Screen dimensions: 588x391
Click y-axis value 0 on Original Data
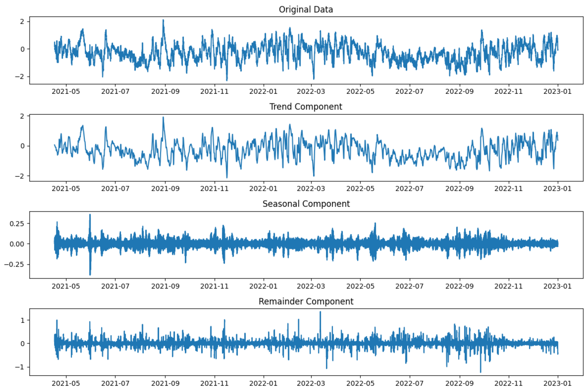click(x=22, y=49)
